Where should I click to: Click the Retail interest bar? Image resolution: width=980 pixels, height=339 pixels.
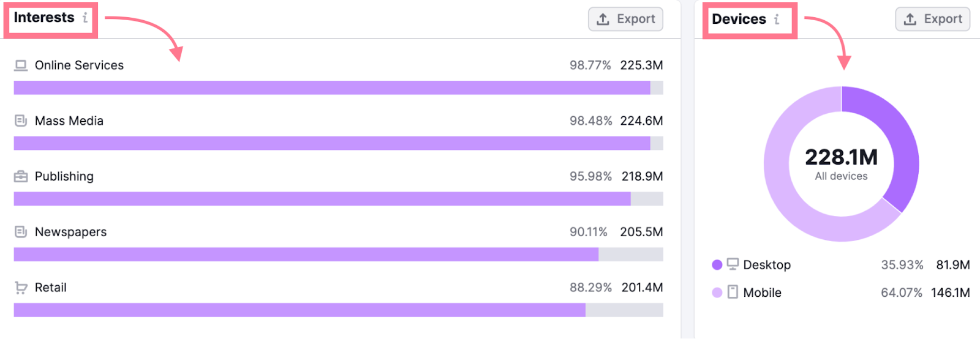coord(299,310)
